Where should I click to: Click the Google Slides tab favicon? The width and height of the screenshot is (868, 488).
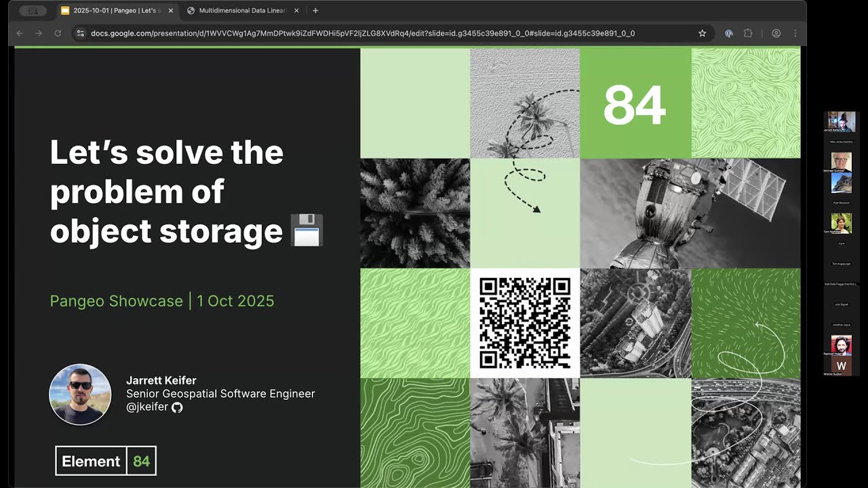[x=65, y=11]
